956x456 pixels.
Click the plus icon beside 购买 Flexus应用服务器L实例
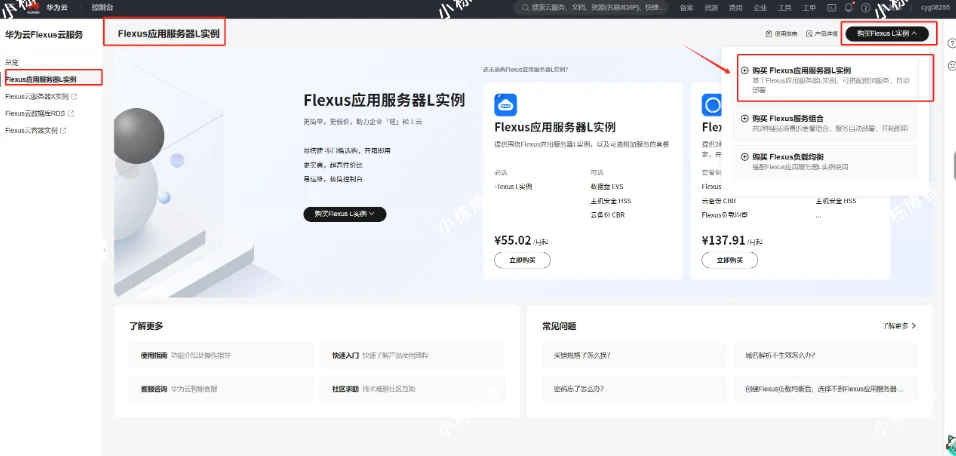(x=744, y=71)
